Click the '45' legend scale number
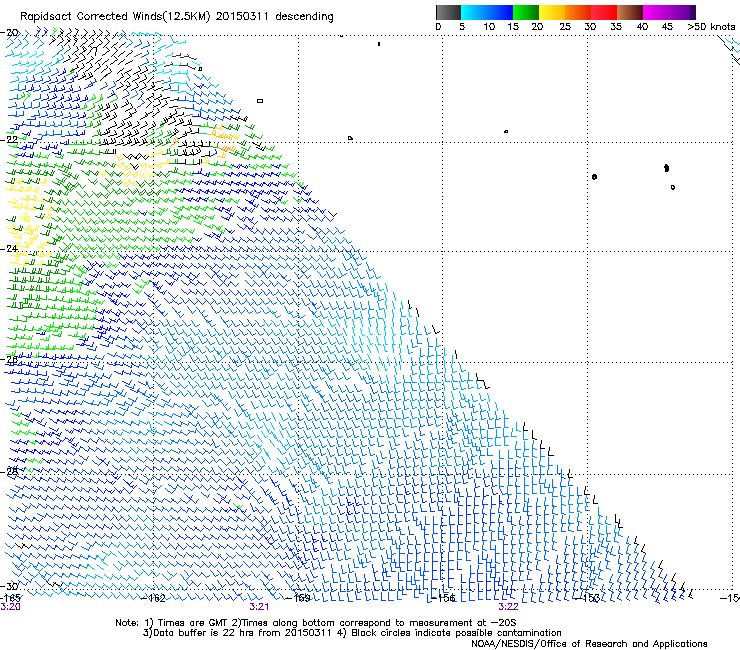Image resolution: width=740 pixels, height=650 pixels. click(667, 27)
